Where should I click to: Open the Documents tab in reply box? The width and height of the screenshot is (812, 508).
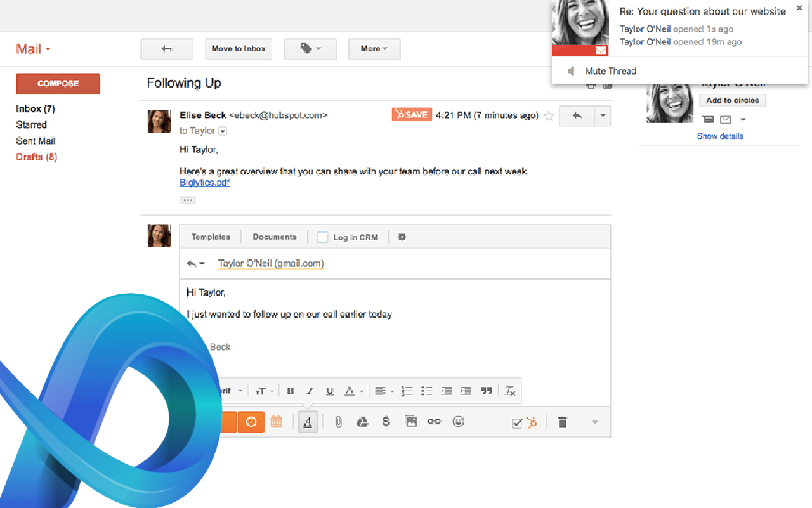(275, 237)
